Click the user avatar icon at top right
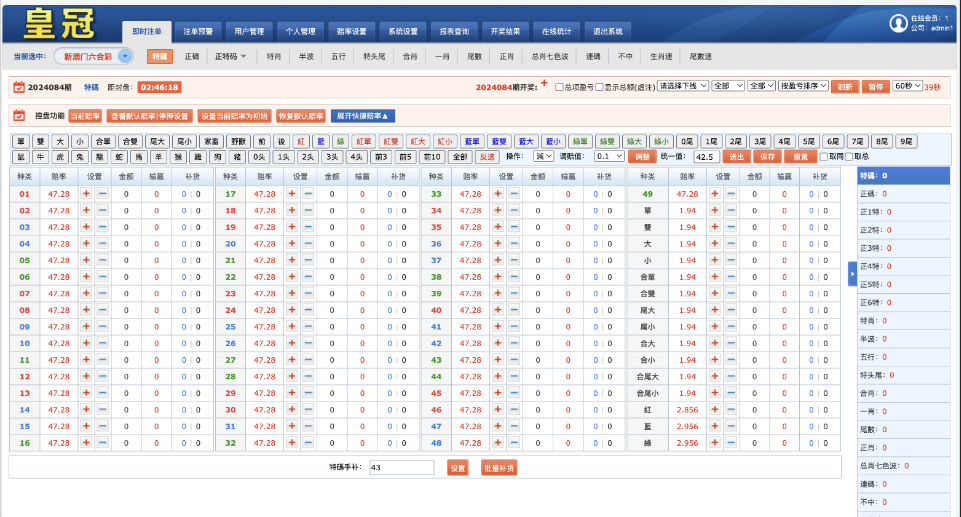 [x=898, y=23]
